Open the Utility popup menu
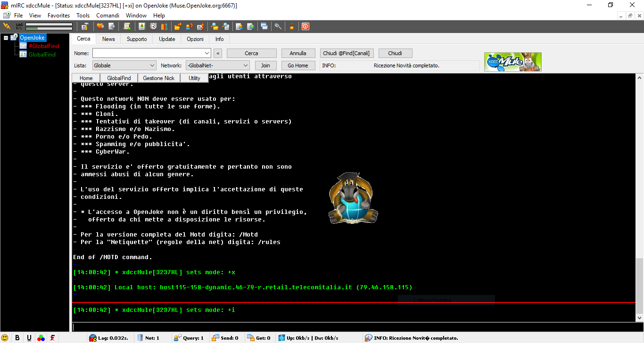The image size is (644, 343). (x=194, y=78)
